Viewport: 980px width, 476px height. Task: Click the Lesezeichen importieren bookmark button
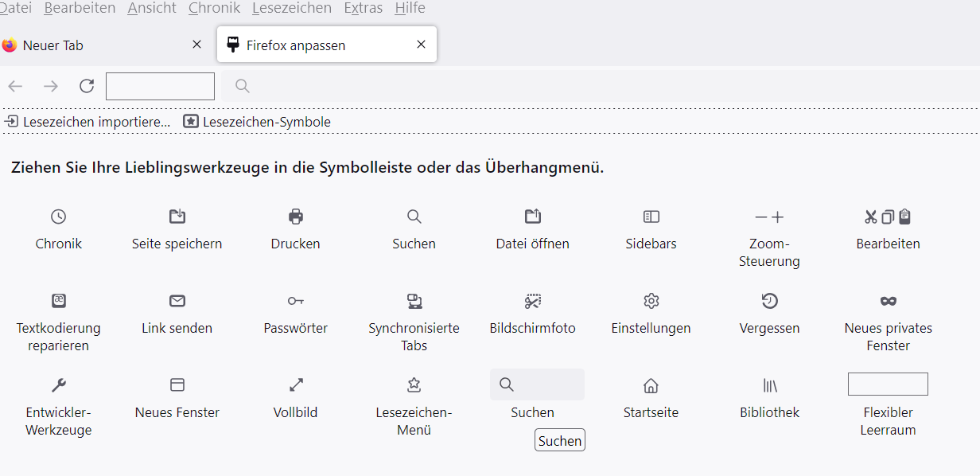[87, 122]
